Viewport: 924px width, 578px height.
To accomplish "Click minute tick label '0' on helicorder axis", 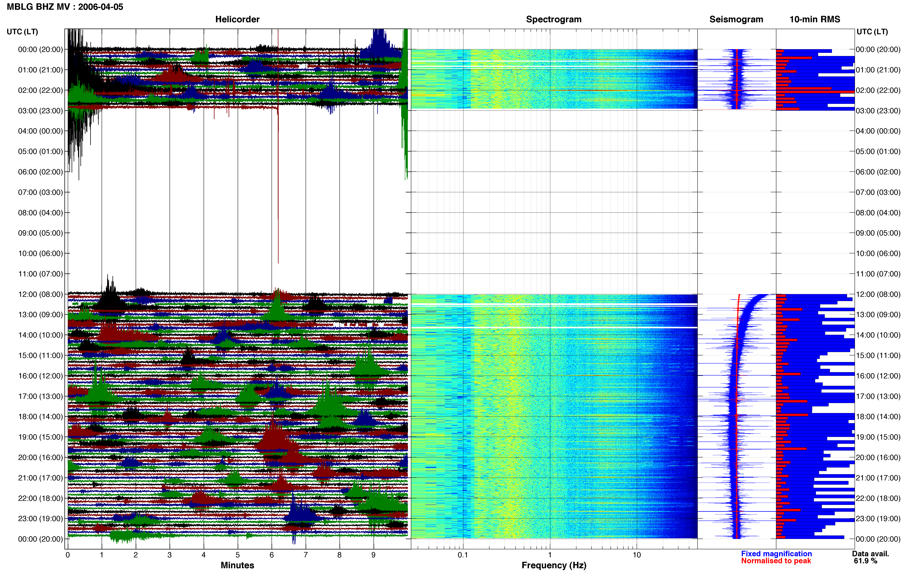I will click(x=68, y=555).
